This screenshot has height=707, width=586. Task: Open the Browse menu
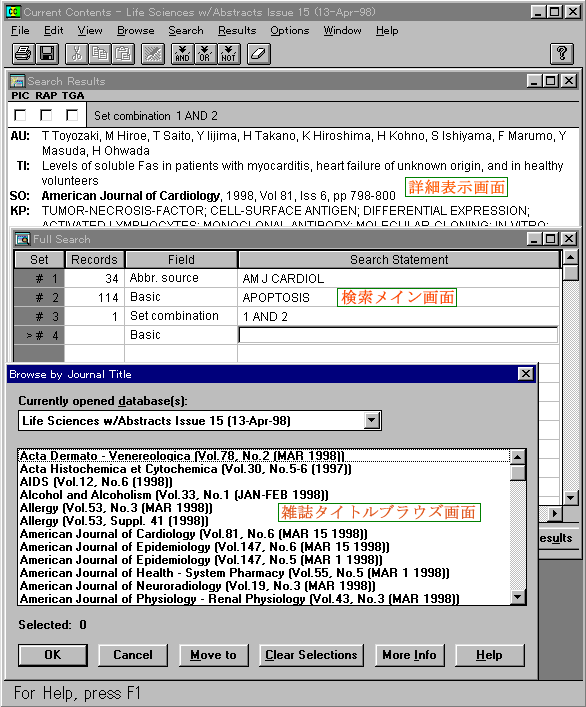click(x=136, y=31)
